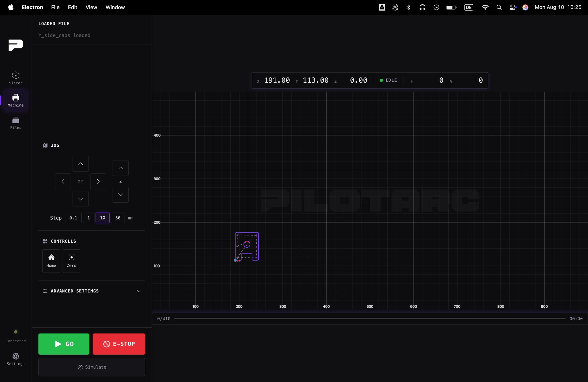The height and width of the screenshot is (382, 588).
Task: Open the Window menu
Action: click(115, 7)
